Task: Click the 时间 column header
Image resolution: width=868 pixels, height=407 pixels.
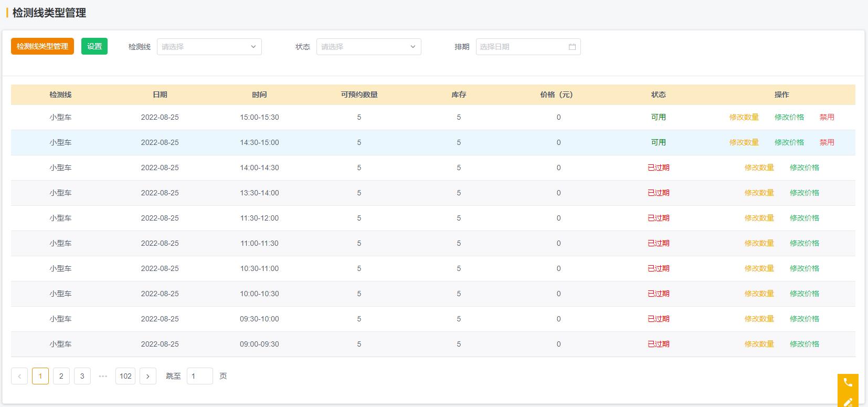Action: click(259, 95)
